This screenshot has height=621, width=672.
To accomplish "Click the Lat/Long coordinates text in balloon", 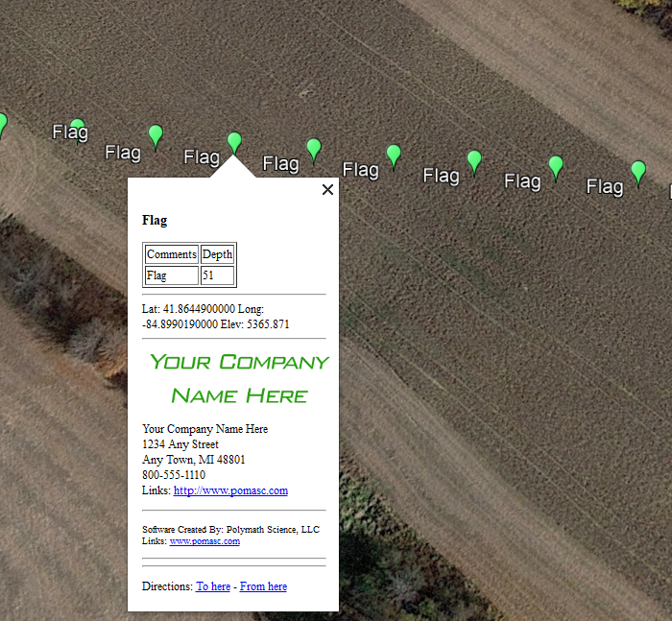I will pyautogui.click(x=215, y=317).
